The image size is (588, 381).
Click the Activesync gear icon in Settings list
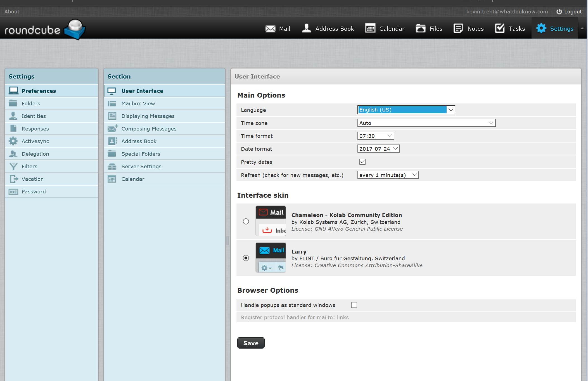13,141
